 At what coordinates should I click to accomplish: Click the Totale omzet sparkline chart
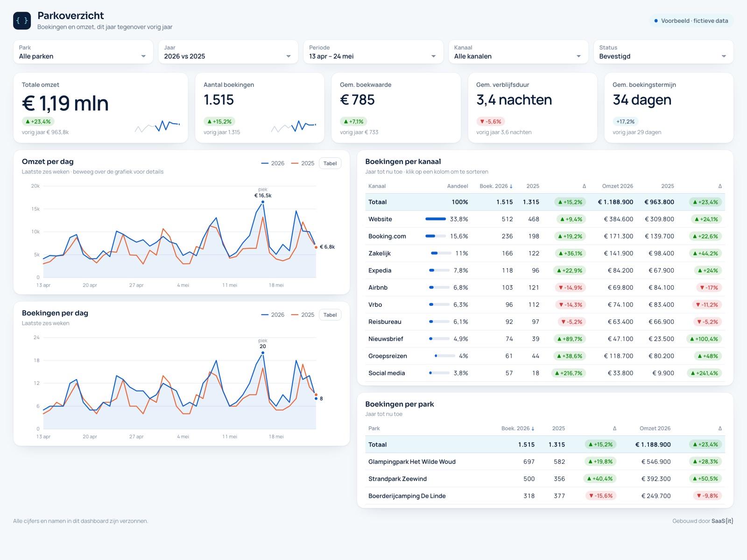pyautogui.click(x=157, y=126)
